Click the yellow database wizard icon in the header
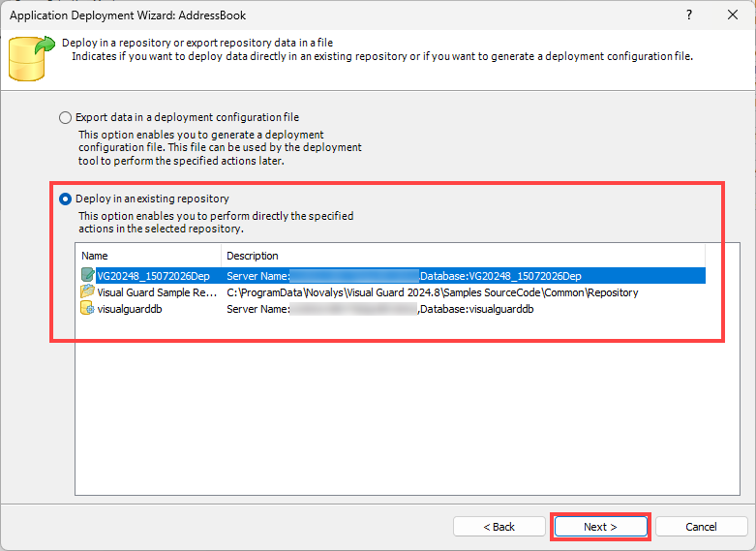756x551 pixels. pyautogui.click(x=31, y=58)
